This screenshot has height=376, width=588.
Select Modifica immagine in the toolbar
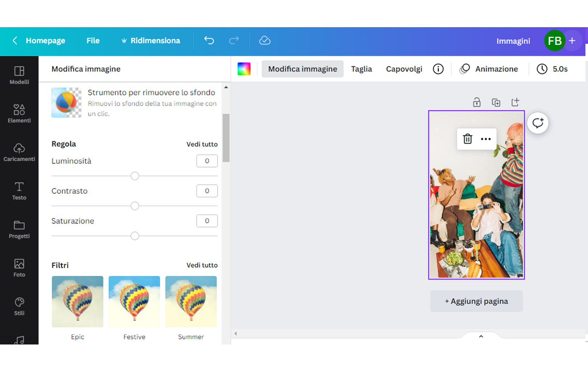(303, 69)
